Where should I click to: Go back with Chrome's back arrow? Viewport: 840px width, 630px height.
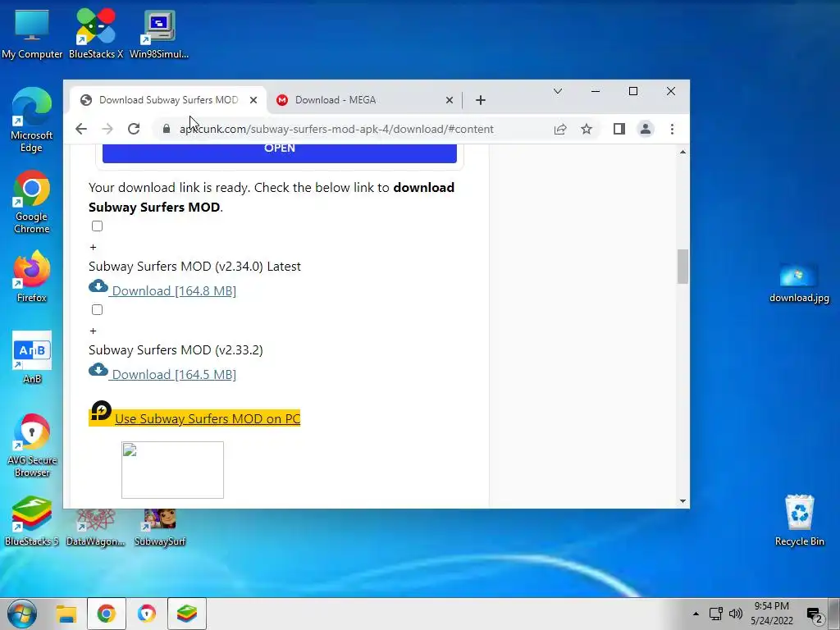81,129
